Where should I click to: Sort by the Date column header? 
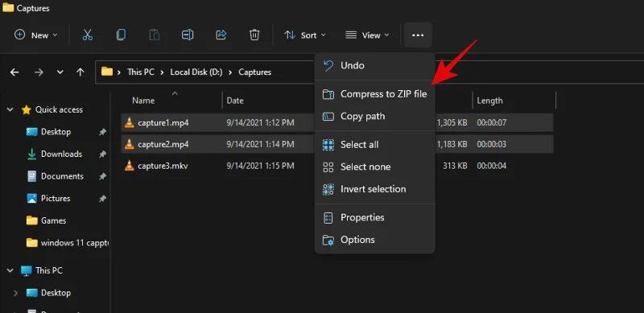235,101
